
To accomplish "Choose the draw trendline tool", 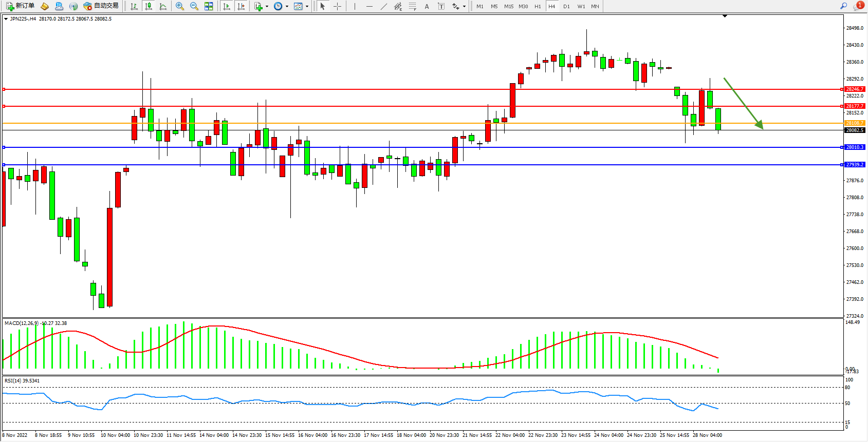I will click(383, 6).
